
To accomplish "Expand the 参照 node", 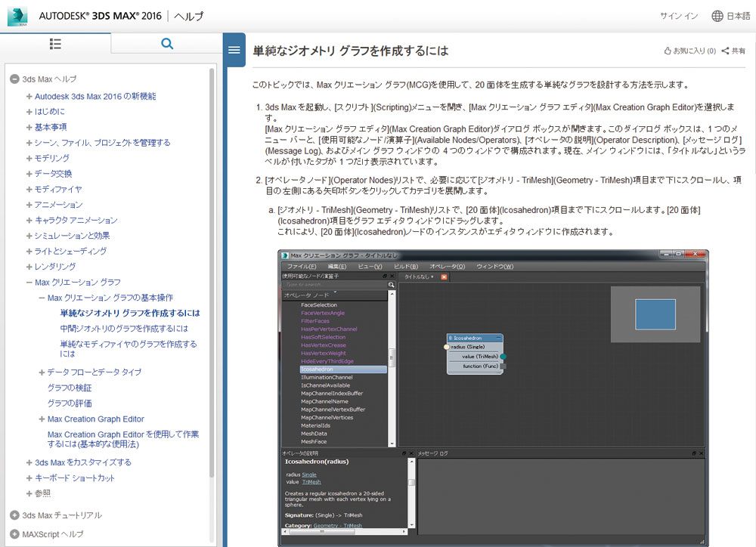I will point(29,493).
